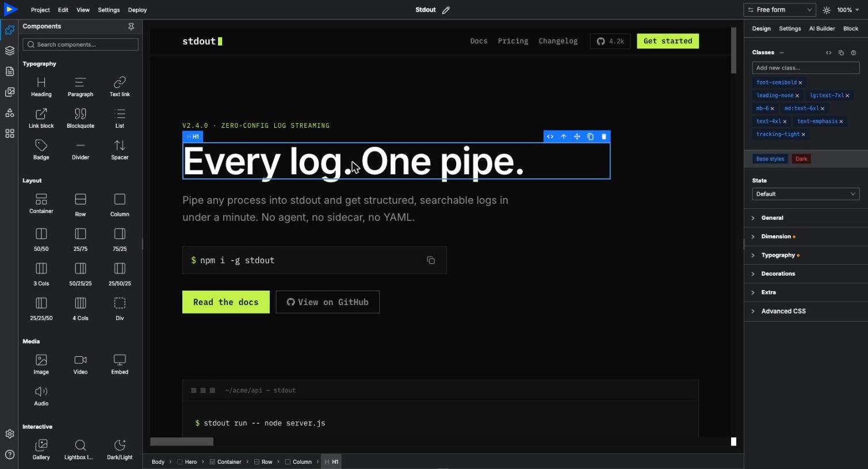Select the Text link component
Image resolution: width=868 pixels, height=469 pixels.
[x=120, y=86]
